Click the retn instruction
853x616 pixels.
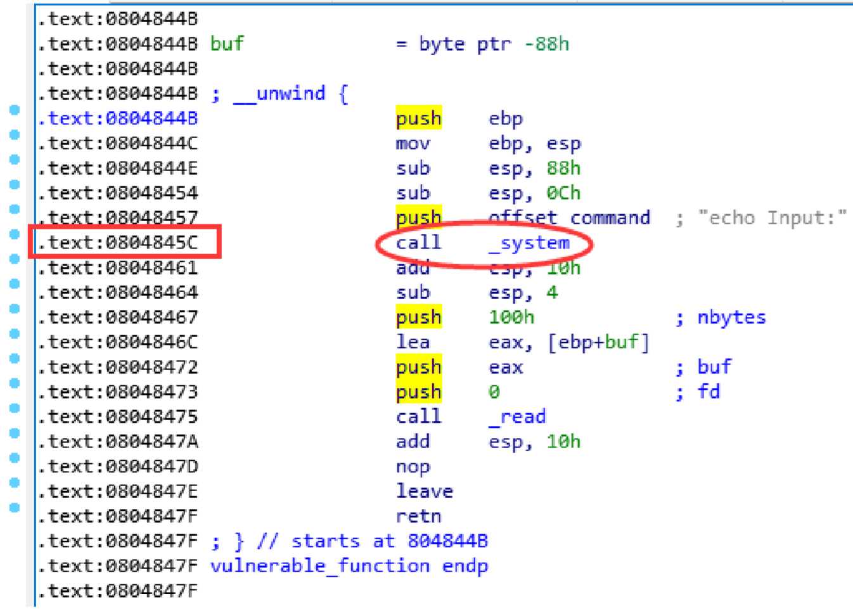[x=418, y=516]
